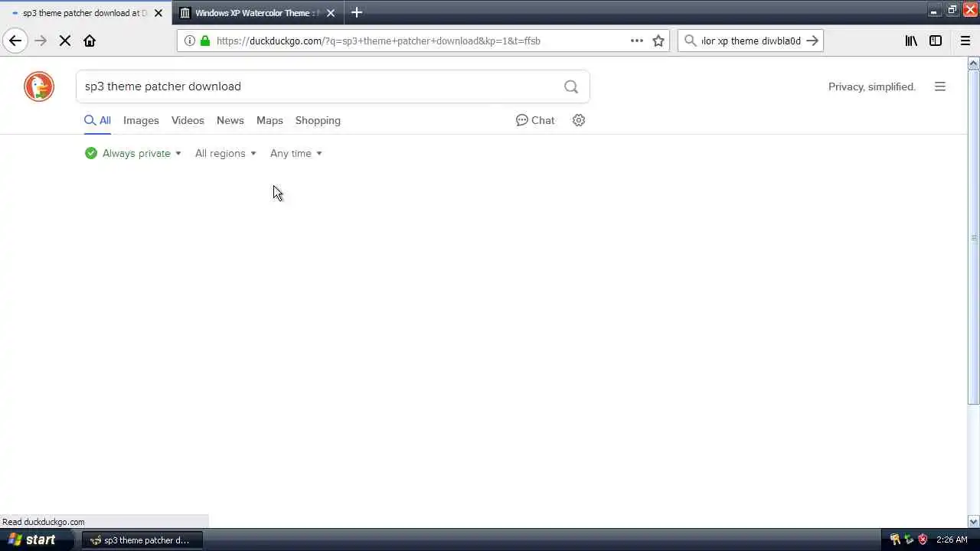Viewport: 980px width, 551px height.
Task: Switch to the Shopping results tab
Action: [x=318, y=120]
